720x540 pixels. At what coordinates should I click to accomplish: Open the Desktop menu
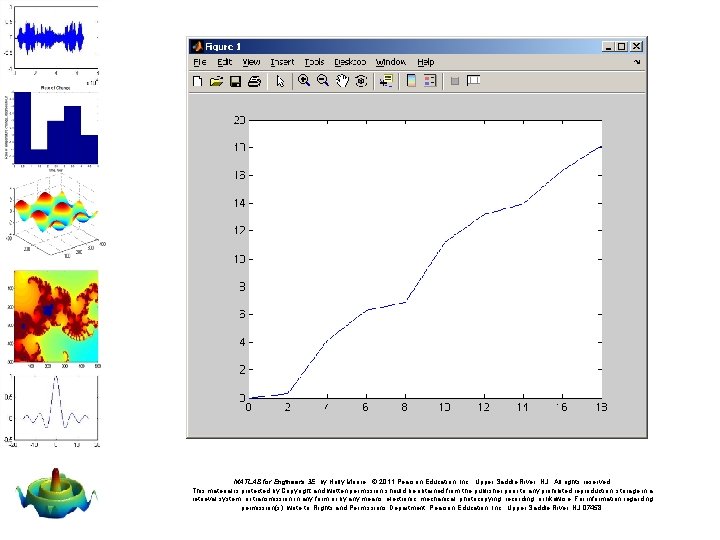pos(350,62)
